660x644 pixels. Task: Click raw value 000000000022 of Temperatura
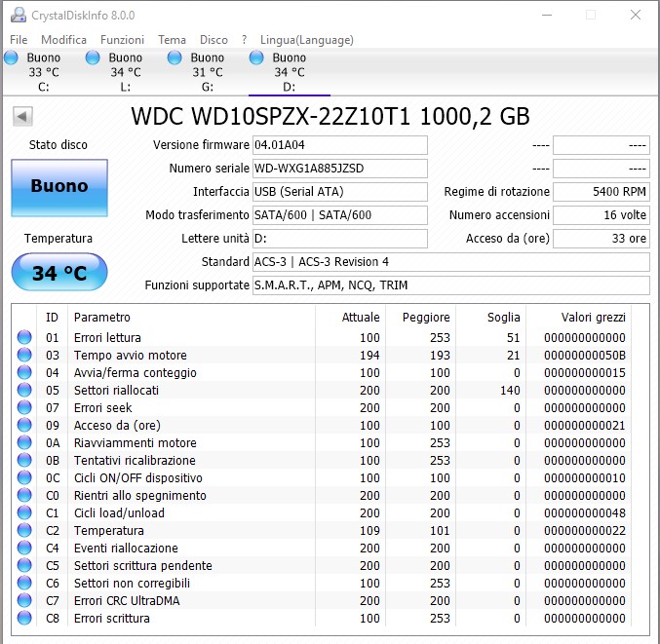click(x=585, y=531)
